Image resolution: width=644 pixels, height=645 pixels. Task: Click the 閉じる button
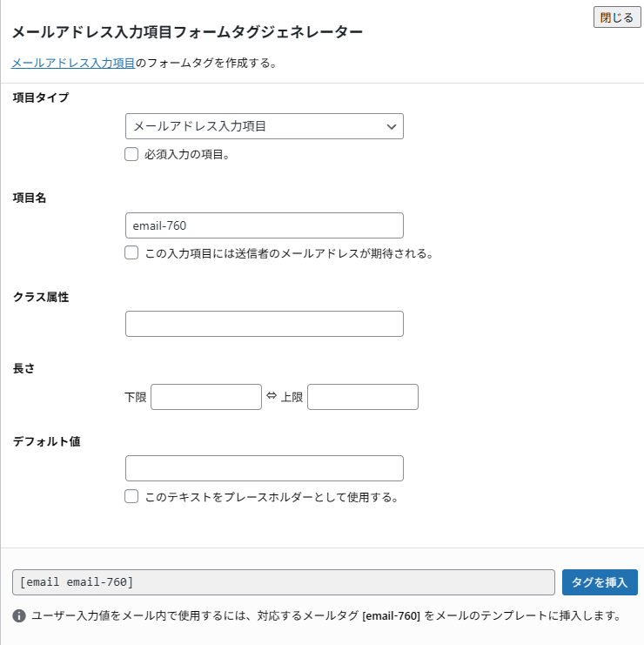click(x=616, y=17)
